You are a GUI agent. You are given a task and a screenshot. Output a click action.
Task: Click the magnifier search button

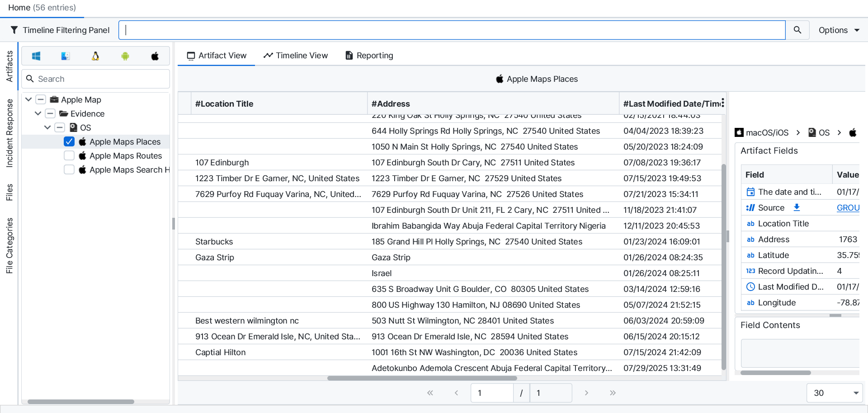(797, 30)
